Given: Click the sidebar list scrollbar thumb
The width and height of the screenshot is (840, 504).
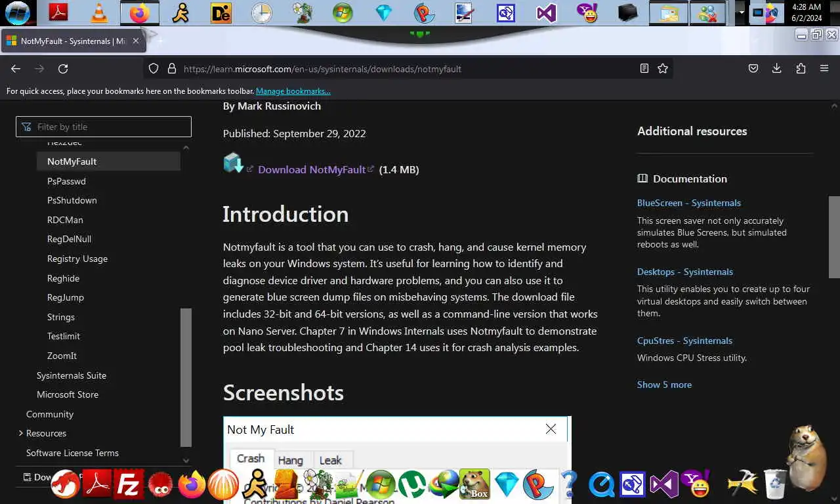Looking at the screenshot, I should coord(186,377).
